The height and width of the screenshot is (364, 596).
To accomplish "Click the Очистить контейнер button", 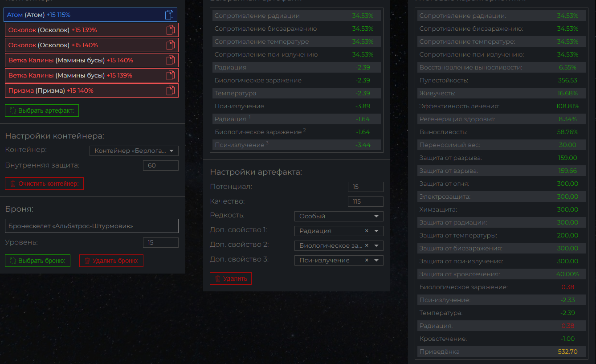I will (44, 184).
